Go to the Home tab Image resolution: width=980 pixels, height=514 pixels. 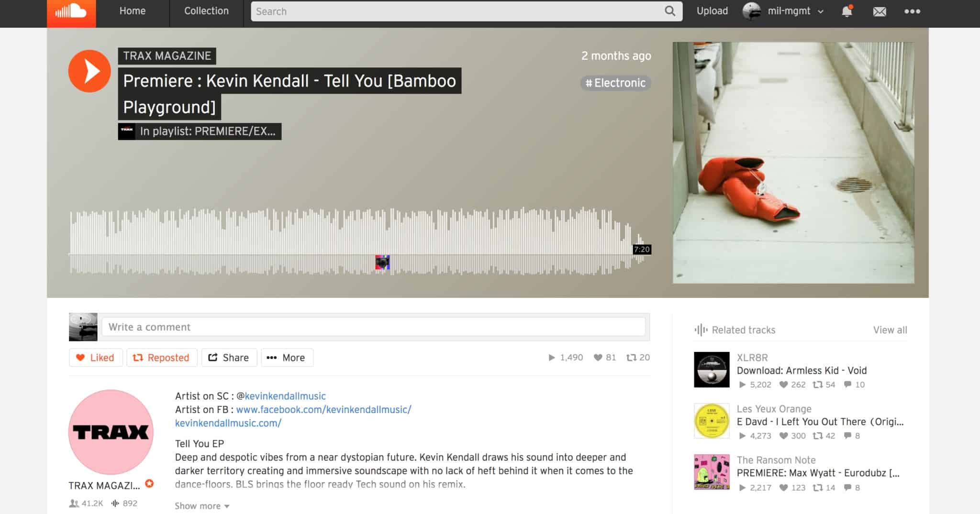point(133,11)
